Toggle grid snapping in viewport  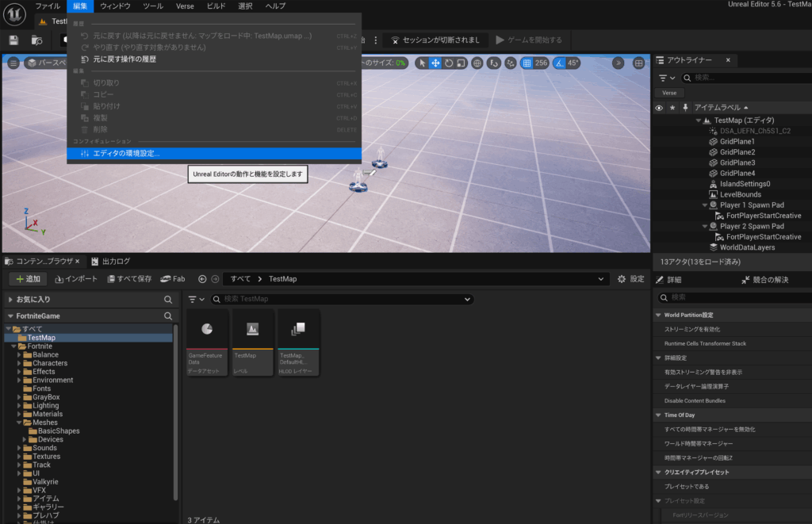(x=527, y=63)
